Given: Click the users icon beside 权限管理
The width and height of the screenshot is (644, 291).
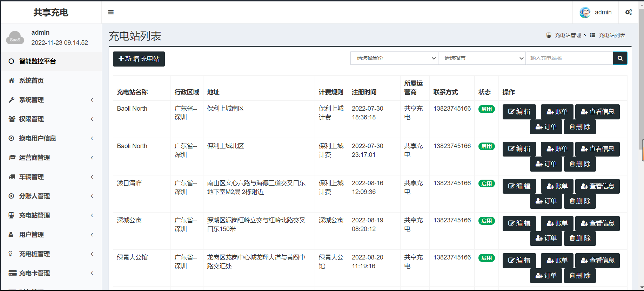Looking at the screenshot, I should coord(12,119).
